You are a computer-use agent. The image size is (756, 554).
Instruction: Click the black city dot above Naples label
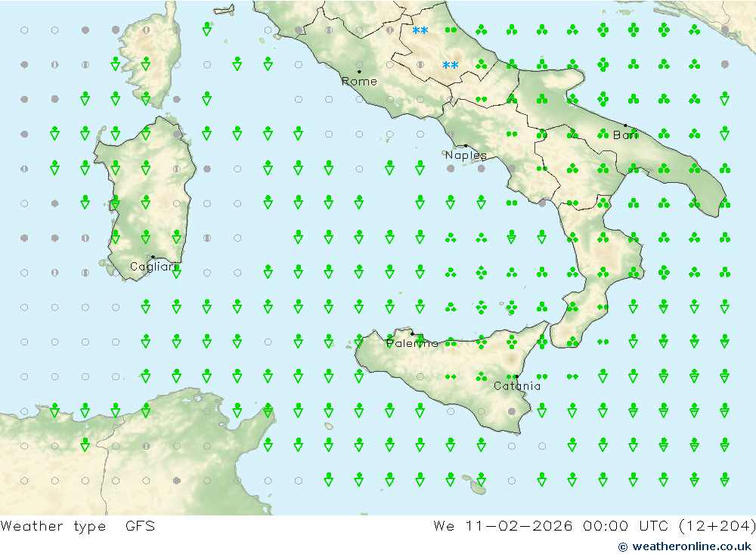coord(466,146)
